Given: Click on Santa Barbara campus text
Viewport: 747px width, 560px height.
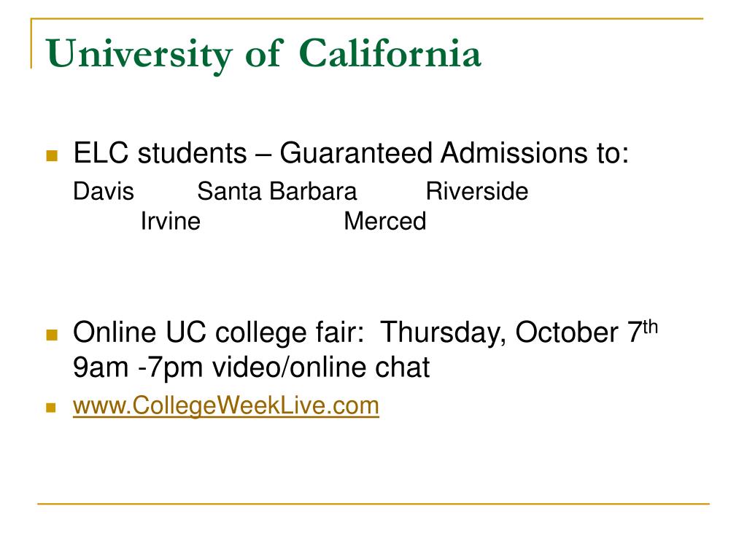Looking at the screenshot, I should 276,192.
